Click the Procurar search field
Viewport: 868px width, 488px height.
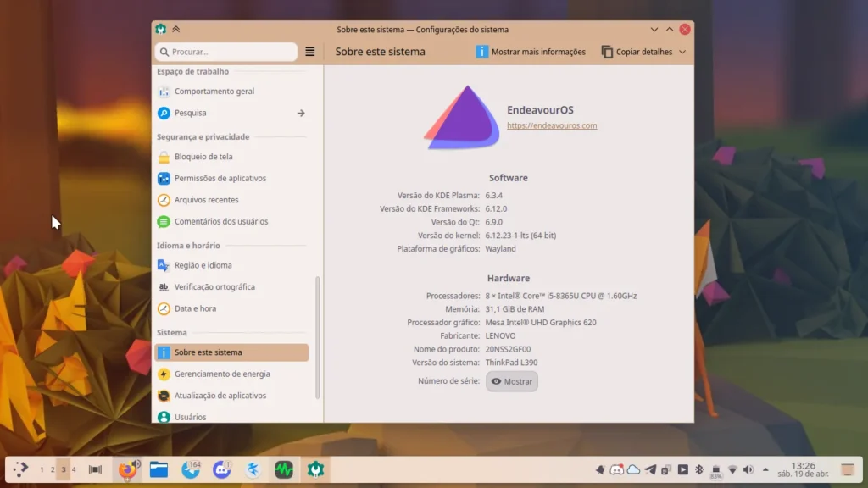click(225, 52)
